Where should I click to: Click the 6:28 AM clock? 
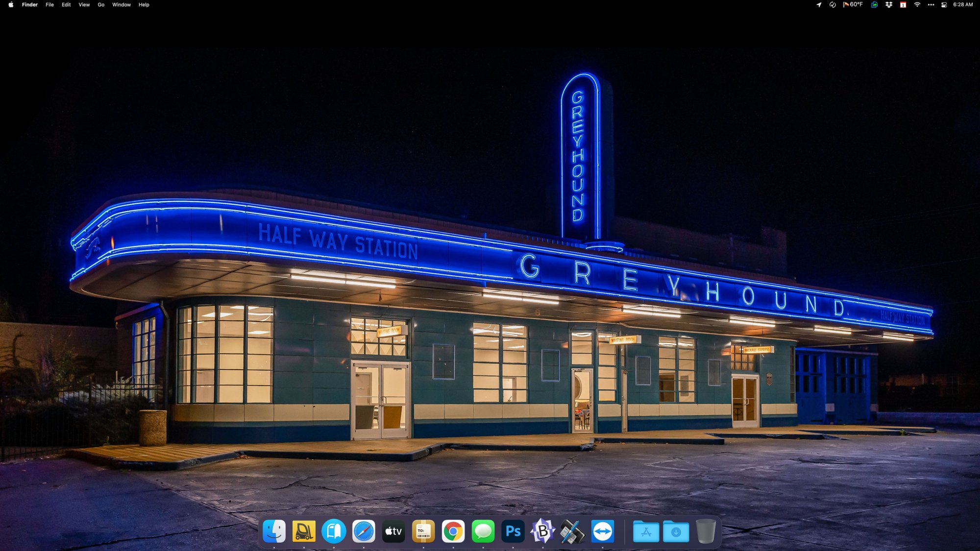click(963, 5)
